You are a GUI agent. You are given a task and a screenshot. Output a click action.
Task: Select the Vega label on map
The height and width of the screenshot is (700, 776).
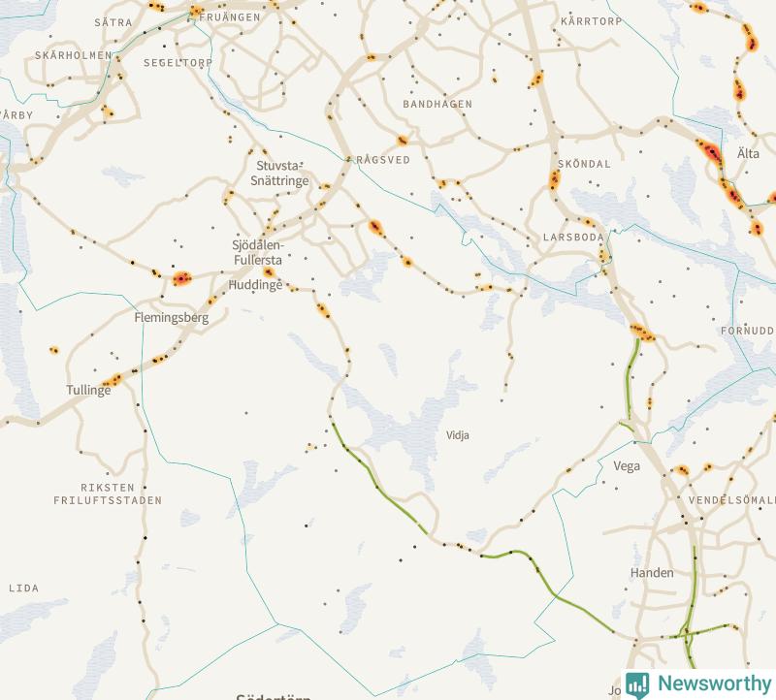(627, 466)
